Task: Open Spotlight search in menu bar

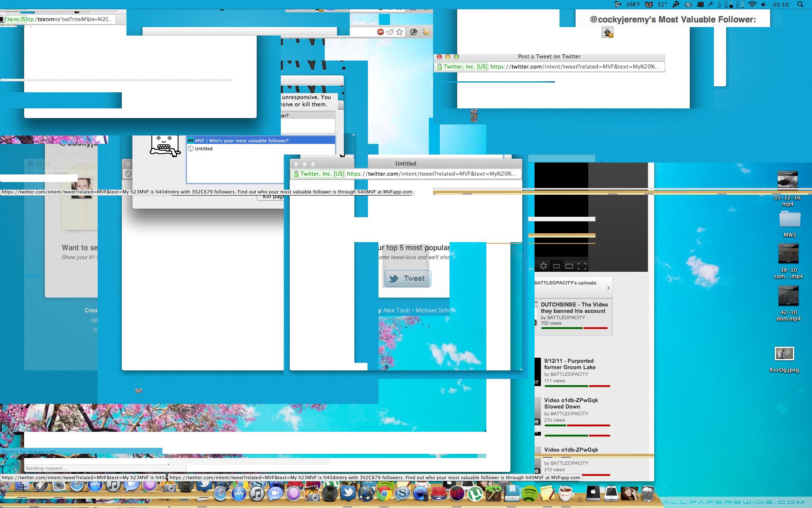Action: [800, 5]
